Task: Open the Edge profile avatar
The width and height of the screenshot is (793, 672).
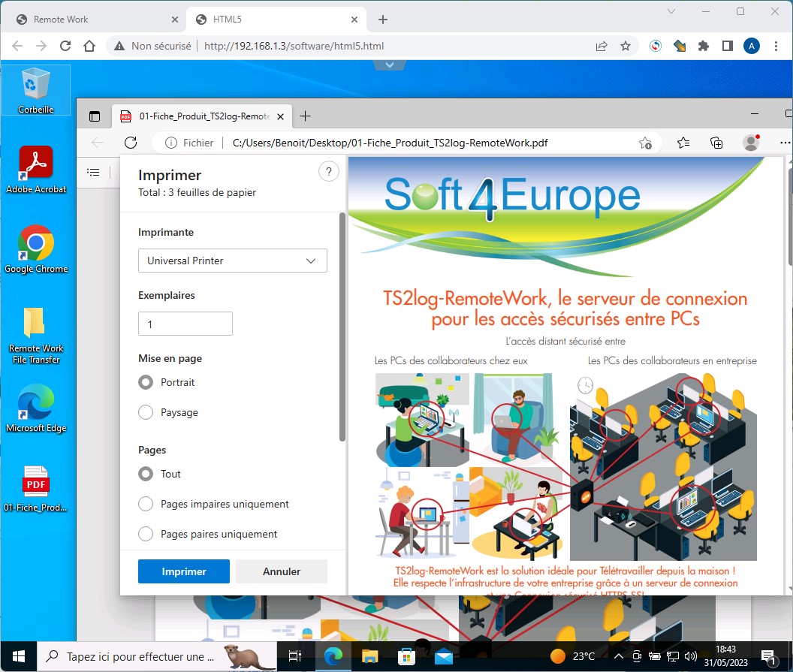Action: [x=751, y=143]
